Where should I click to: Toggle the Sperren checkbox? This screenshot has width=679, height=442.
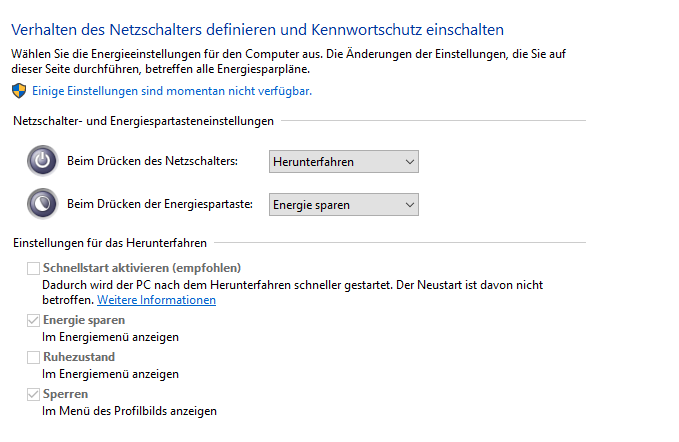(34, 394)
